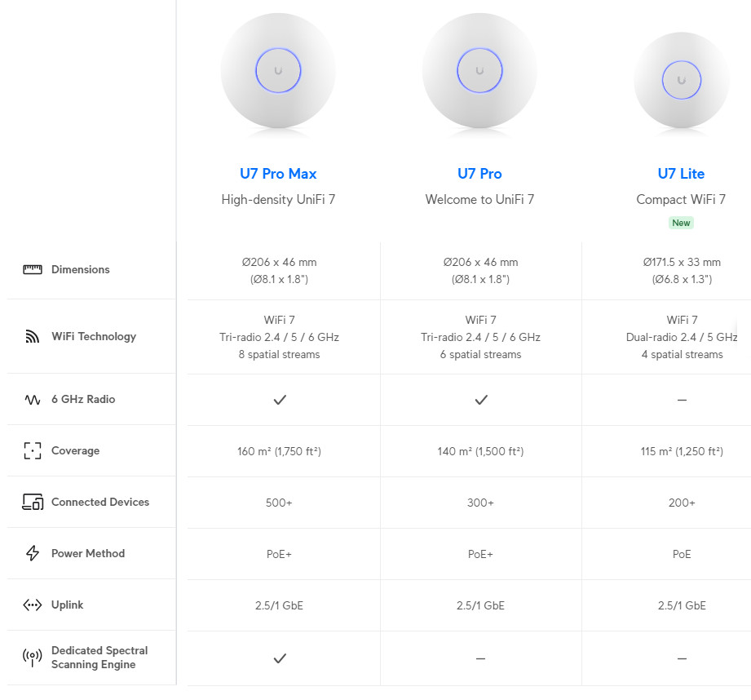Screen dimensions: 751x700
Task: Click the Power Method row label
Action: click(88, 553)
